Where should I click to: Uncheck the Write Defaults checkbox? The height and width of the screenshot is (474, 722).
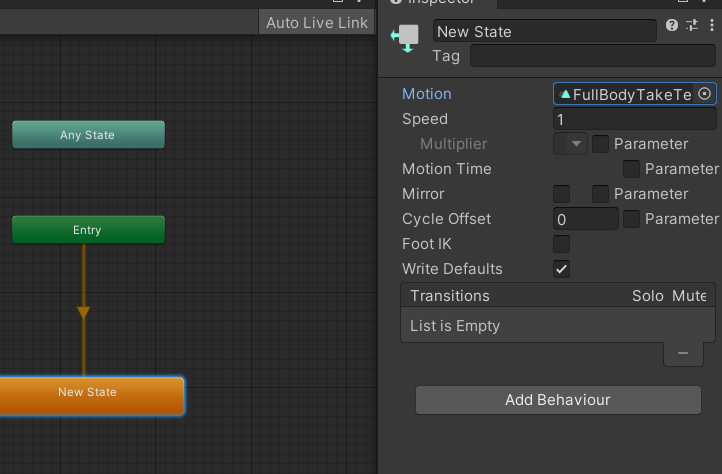(x=561, y=269)
